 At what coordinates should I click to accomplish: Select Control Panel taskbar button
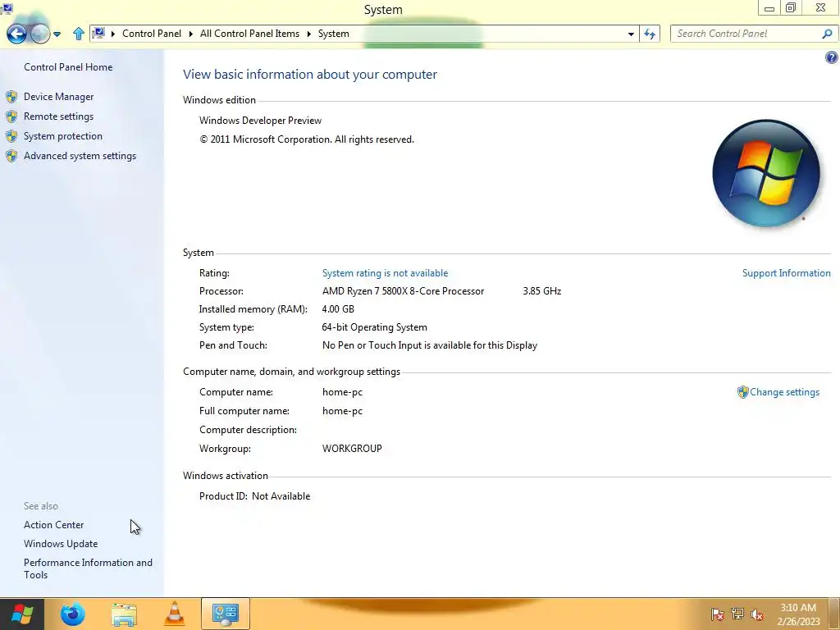pyautogui.click(x=226, y=614)
